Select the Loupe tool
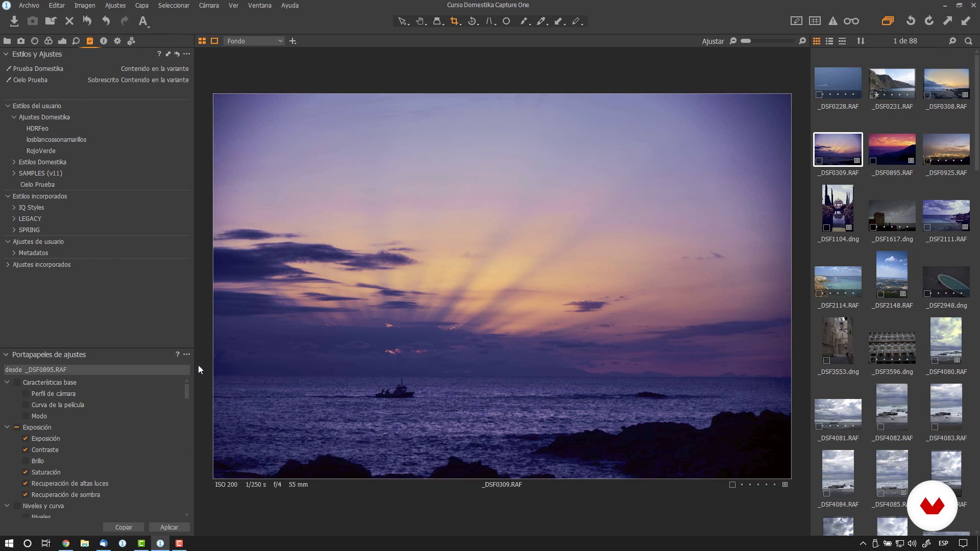 [x=437, y=21]
